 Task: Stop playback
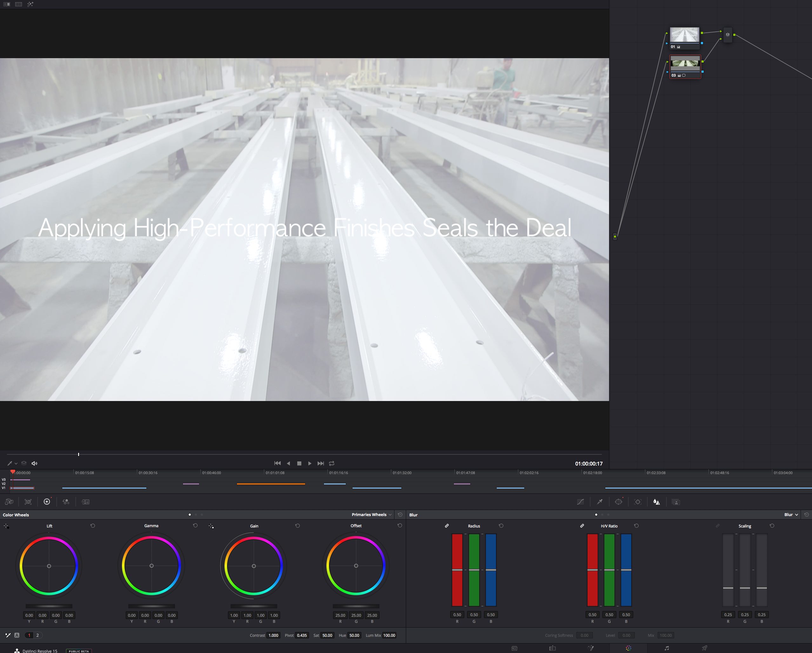pyautogui.click(x=299, y=464)
